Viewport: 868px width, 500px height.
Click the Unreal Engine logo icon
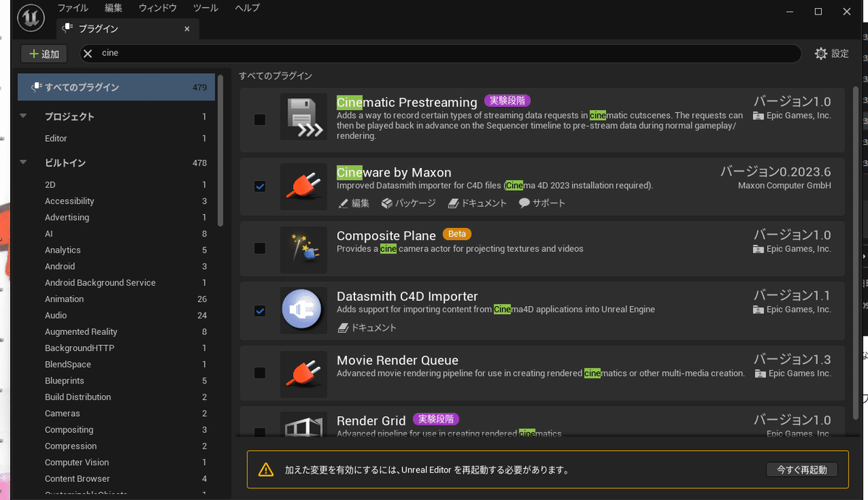pyautogui.click(x=33, y=19)
